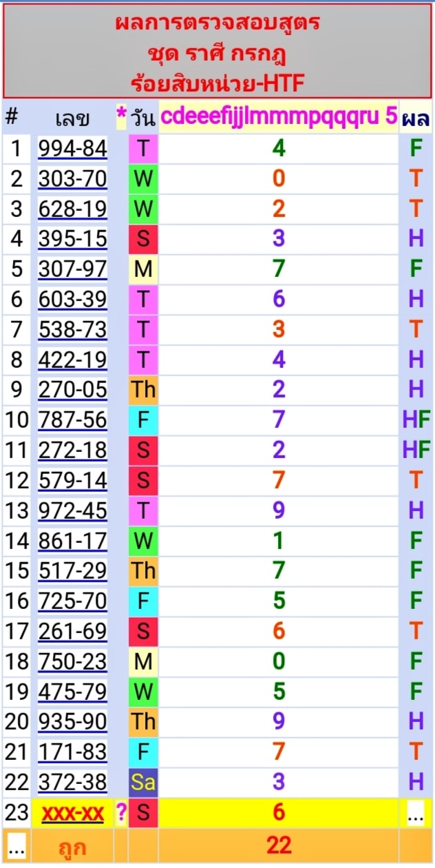435x868 pixels.
Task: Open the number link 972-45
Action: [72, 510]
